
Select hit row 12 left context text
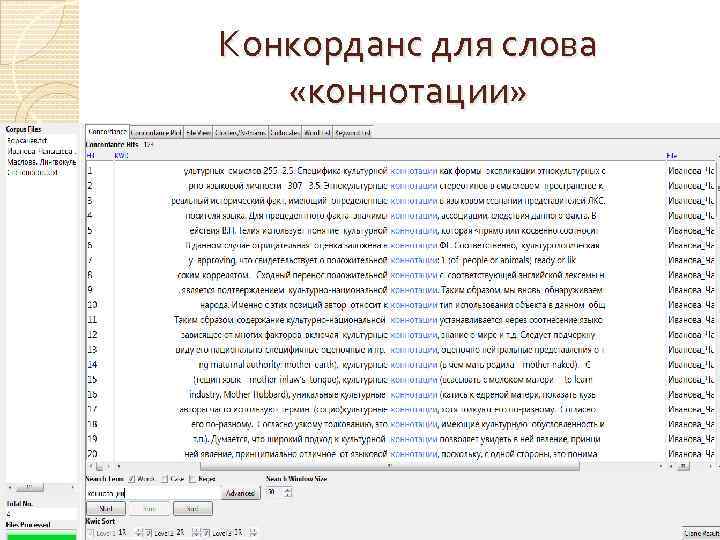(284, 335)
